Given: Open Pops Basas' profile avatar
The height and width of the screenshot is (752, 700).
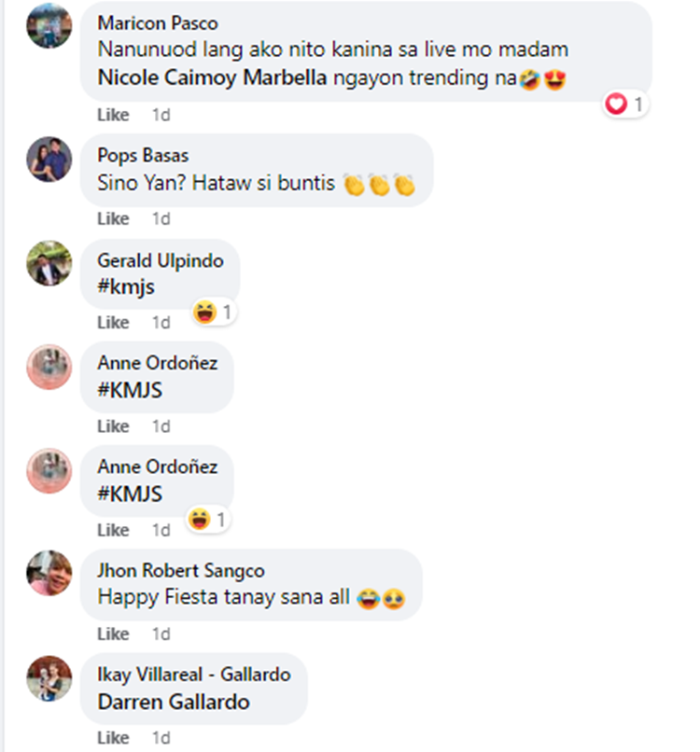Looking at the screenshot, I should pos(49,160).
